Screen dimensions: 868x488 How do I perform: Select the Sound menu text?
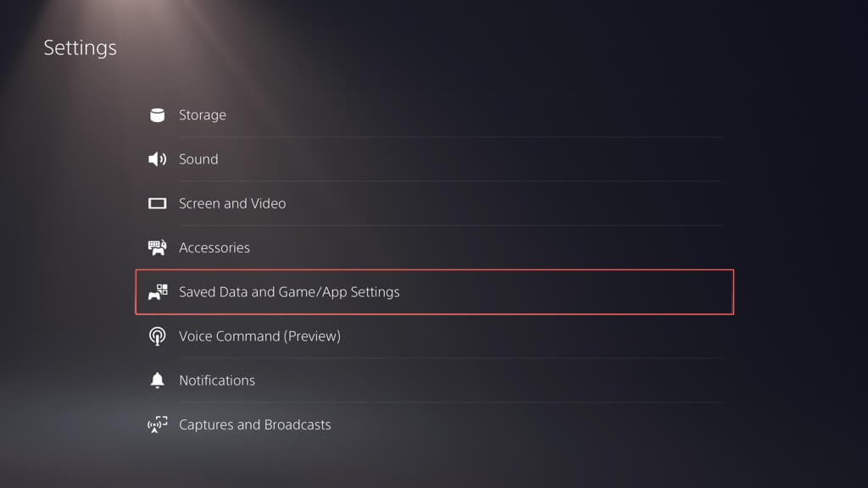[x=198, y=159]
